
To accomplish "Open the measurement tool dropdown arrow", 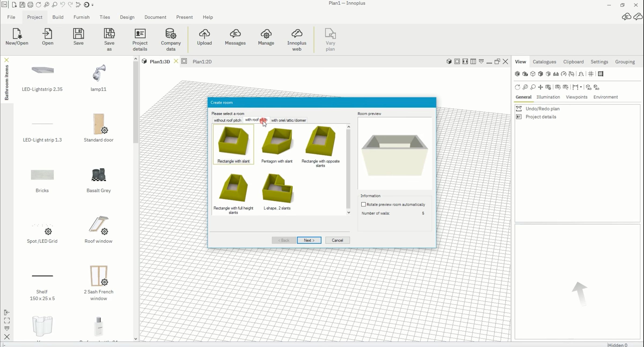I will 581,87.
